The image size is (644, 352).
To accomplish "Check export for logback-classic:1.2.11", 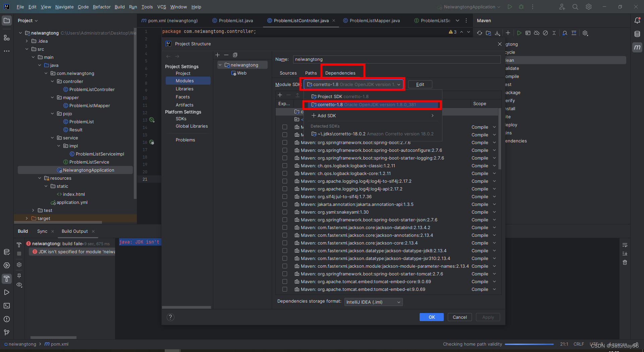I will (x=285, y=166).
